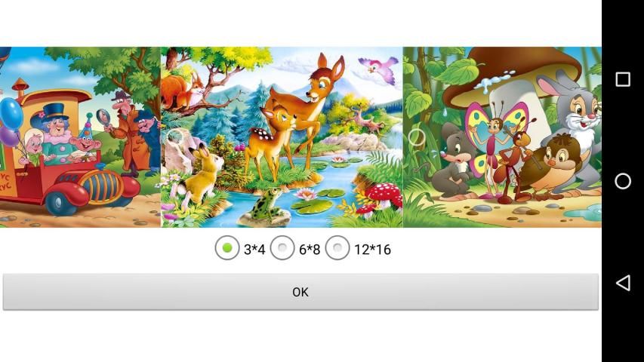Tap the Android home circle icon
Screen dimensions: 644x362
tap(623, 181)
